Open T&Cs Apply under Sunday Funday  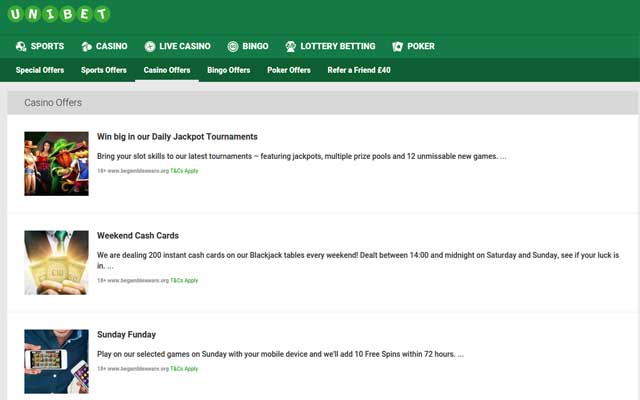(184, 369)
